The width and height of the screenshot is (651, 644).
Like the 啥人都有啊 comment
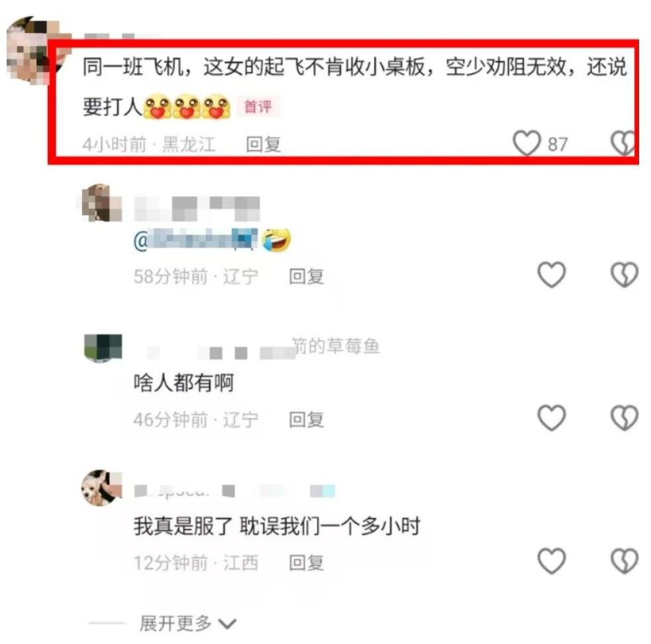click(x=552, y=418)
